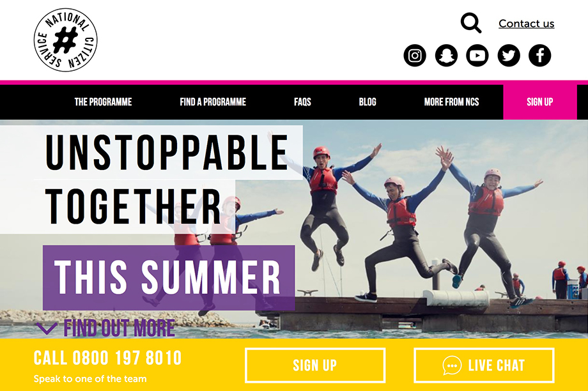Click Sign Up button in yellow bar

tap(315, 365)
